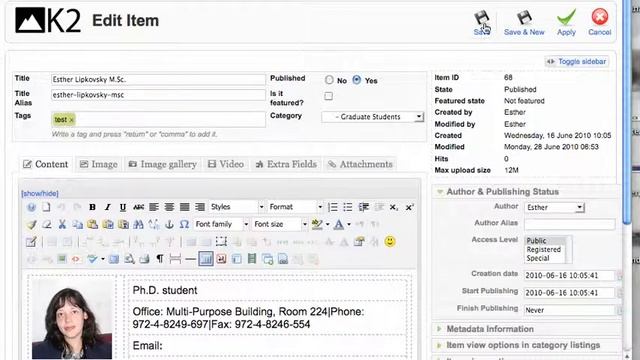Click the paste clipboard icon
The width and height of the screenshot is (640, 360).
point(93,224)
